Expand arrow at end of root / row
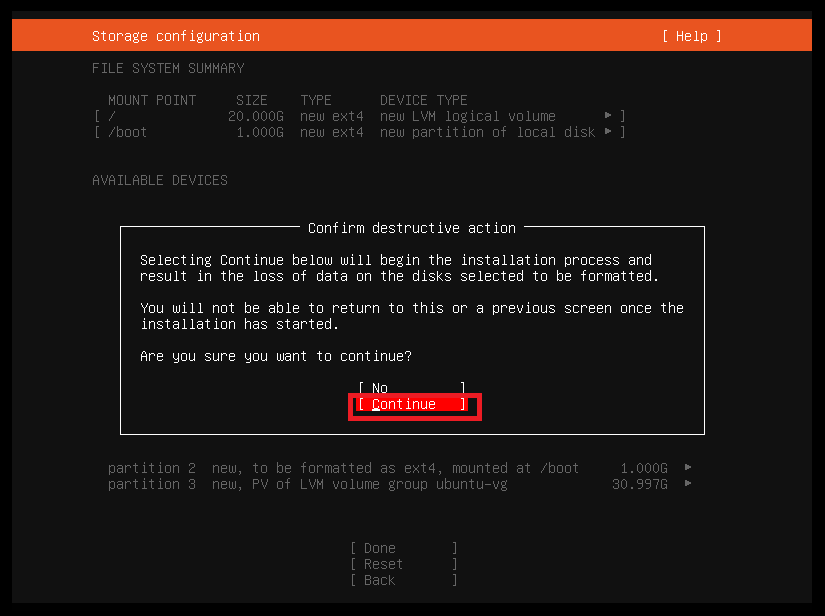The height and width of the screenshot is (616, 825). [608, 116]
